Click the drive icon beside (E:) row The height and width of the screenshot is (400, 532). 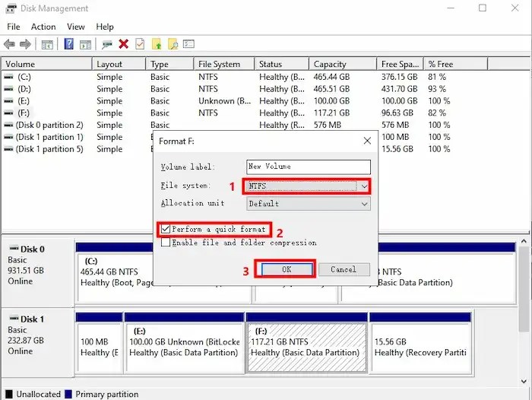coord(8,101)
